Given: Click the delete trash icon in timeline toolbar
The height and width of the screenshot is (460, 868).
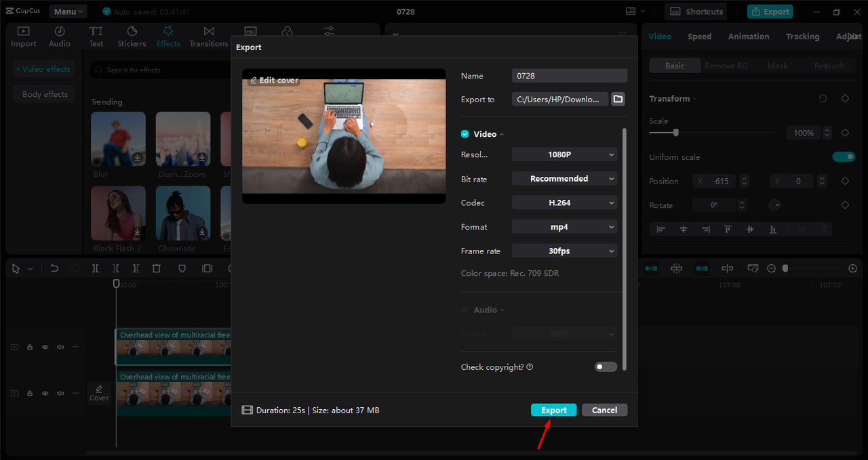Looking at the screenshot, I should pyautogui.click(x=157, y=269).
